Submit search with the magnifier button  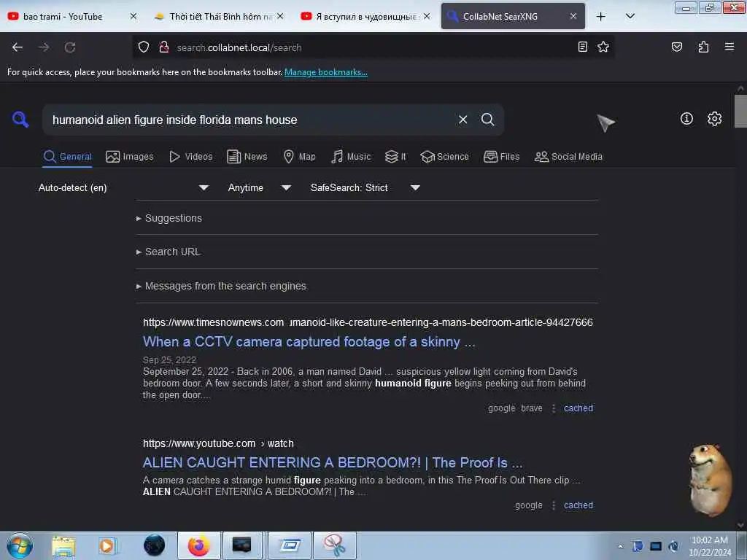pos(487,120)
